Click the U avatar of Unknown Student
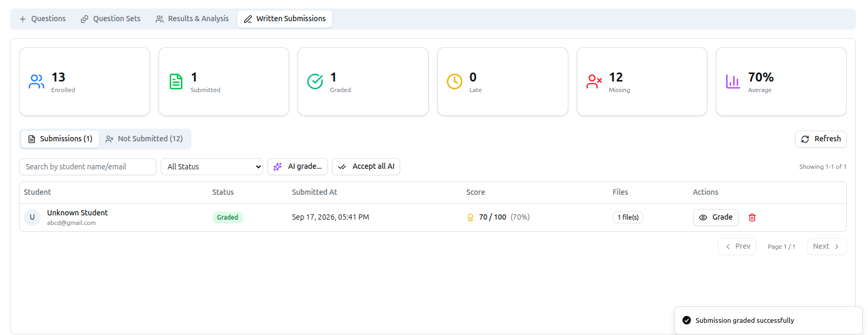 point(32,218)
